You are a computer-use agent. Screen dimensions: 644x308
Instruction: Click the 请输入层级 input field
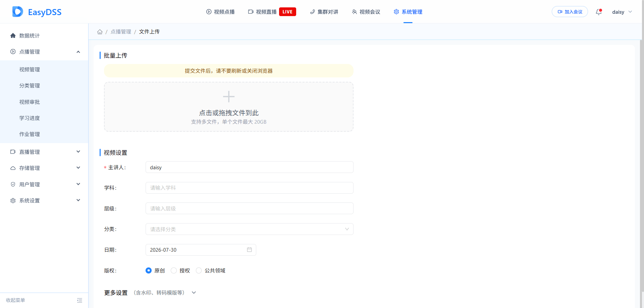249,208
